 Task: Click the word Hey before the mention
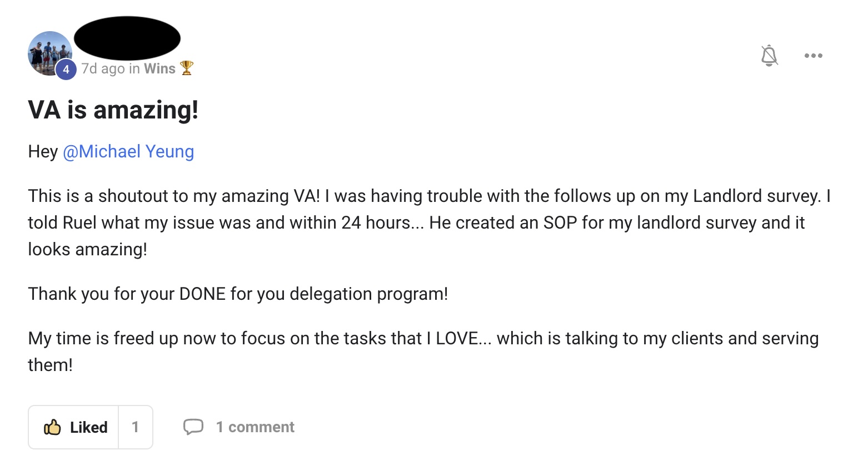tap(43, 151)
